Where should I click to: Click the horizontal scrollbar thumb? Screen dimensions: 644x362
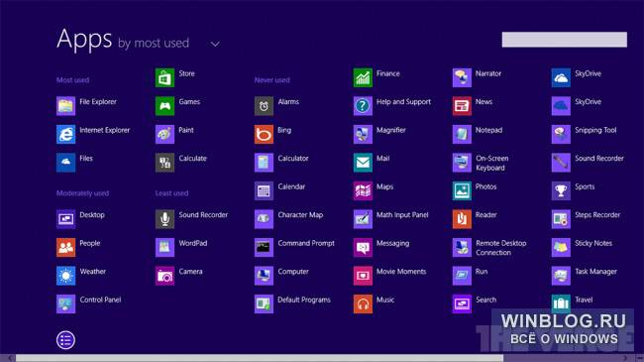click(260, 358)
